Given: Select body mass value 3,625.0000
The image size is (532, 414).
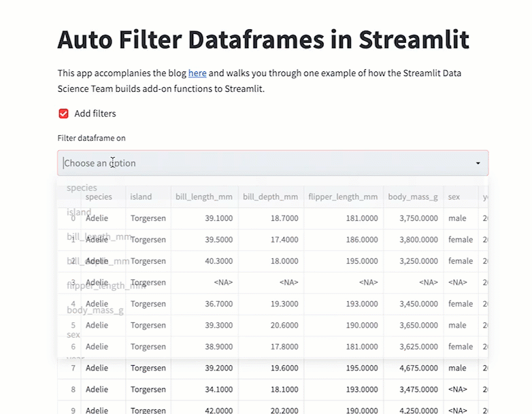Looking at the screenshot, I should pyautogui.click(x=413, y=347).
